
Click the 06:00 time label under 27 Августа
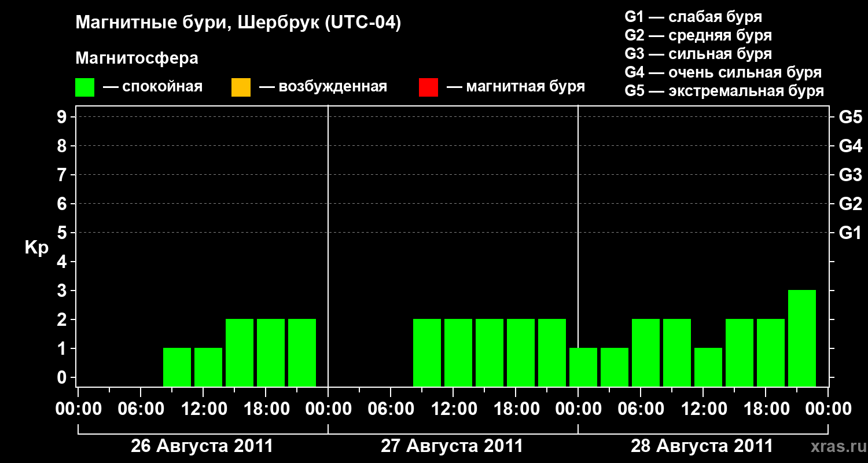click(x=391, y=409)
